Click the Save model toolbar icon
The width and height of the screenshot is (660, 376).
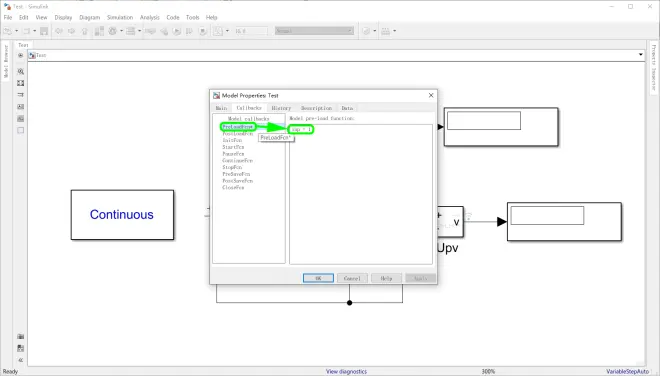click(44, 31)
